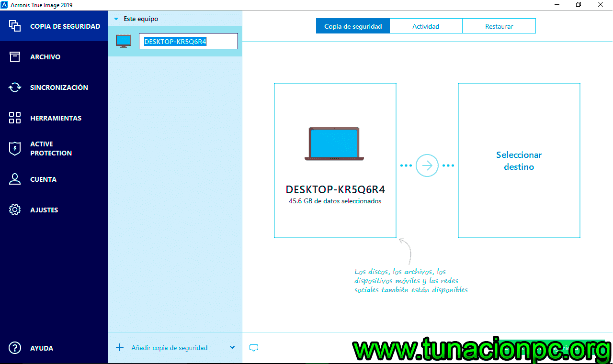Click the Acronis logo in the title bar
Screen dimensions: 613x364
click(x=5, y=5)
